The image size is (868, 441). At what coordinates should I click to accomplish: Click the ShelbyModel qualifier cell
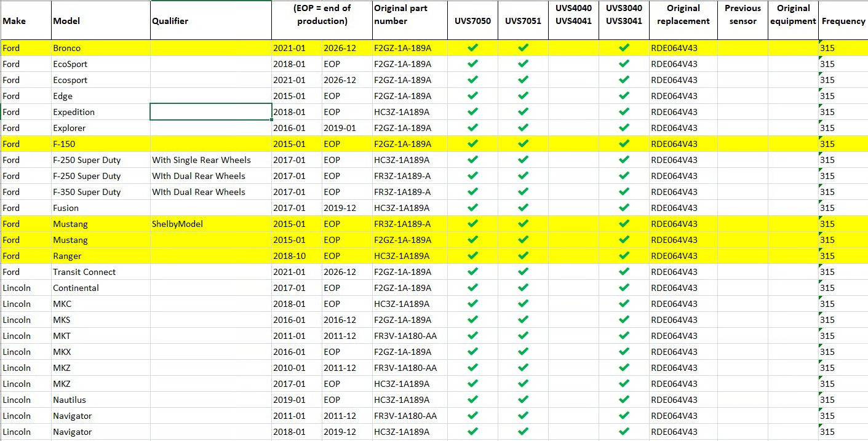tap(211, 224)
